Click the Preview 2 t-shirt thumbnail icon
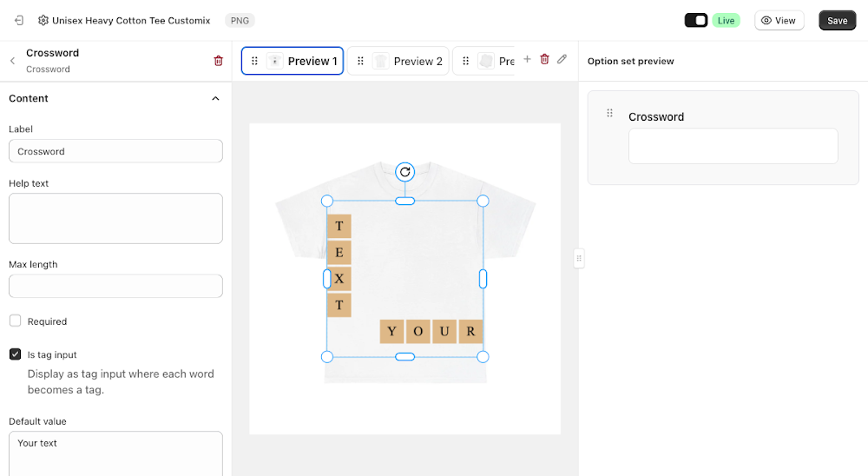The width and height of the screenshot is (868, 476). 380,61
